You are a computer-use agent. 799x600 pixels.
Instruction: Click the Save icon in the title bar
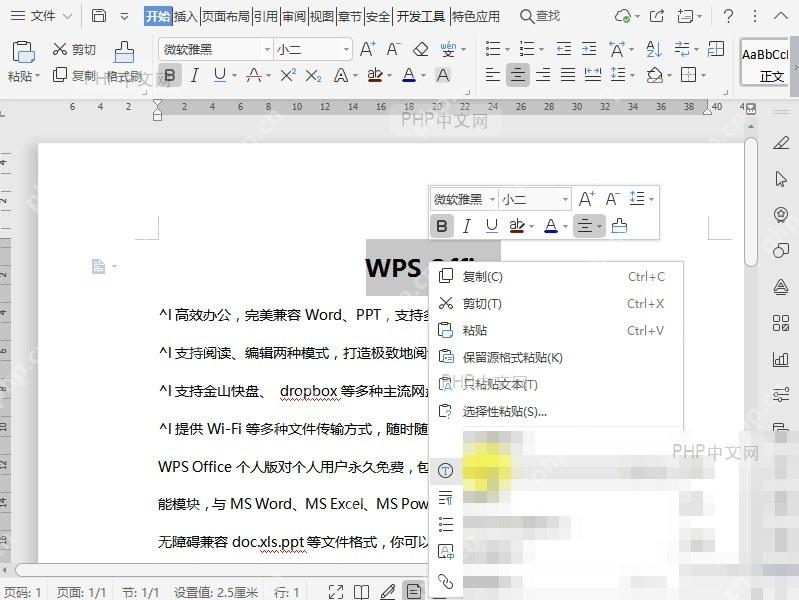[98, 16]
